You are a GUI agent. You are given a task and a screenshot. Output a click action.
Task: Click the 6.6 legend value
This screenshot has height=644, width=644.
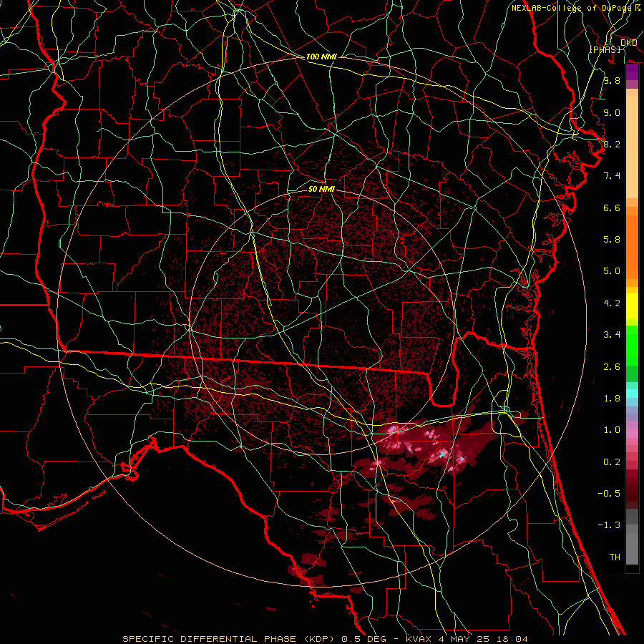click(x=612, y=208)
